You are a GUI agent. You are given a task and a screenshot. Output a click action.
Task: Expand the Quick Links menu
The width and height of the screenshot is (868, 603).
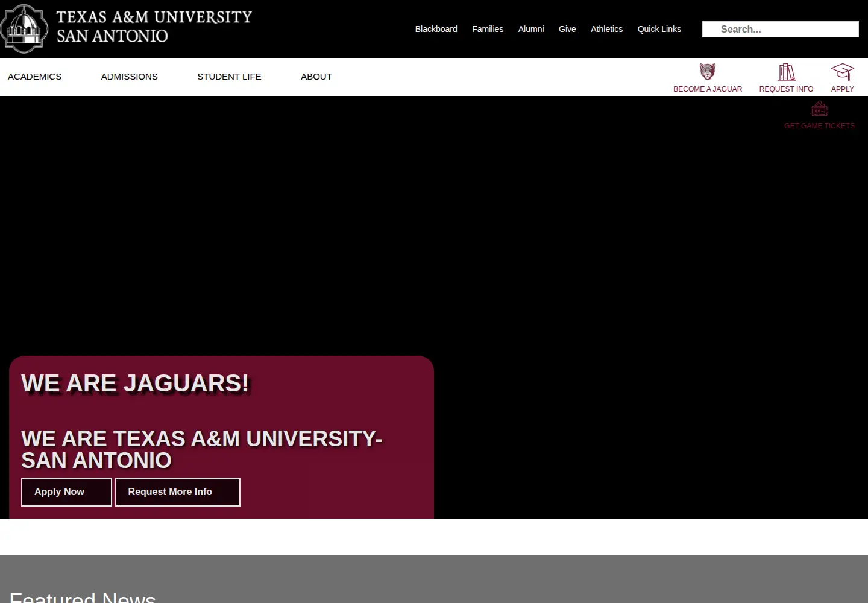(659, 29)
